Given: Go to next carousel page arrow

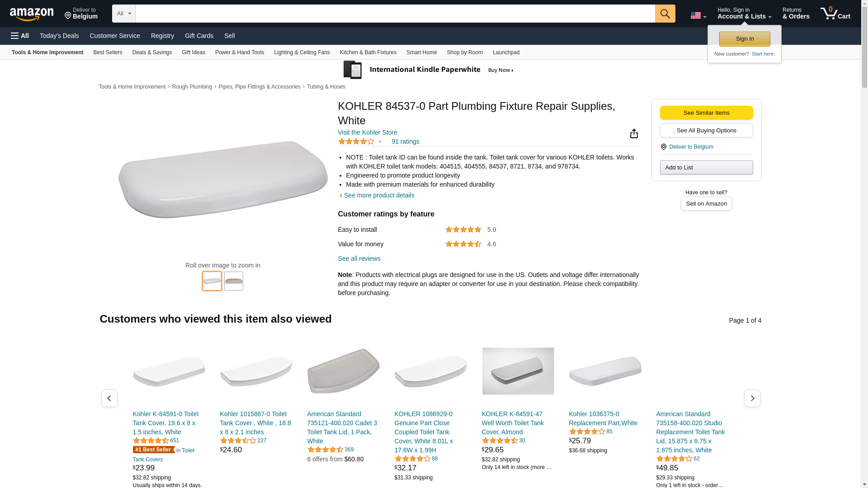Looking at the screenshot, I should tap(752, 398).
